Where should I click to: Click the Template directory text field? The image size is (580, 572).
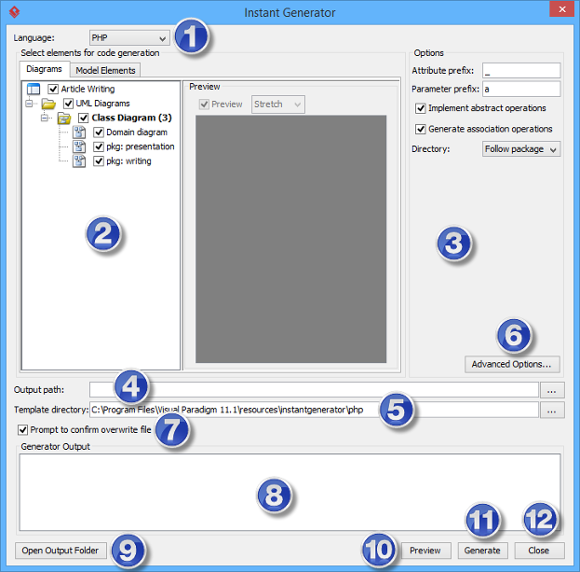pos(314,410)
